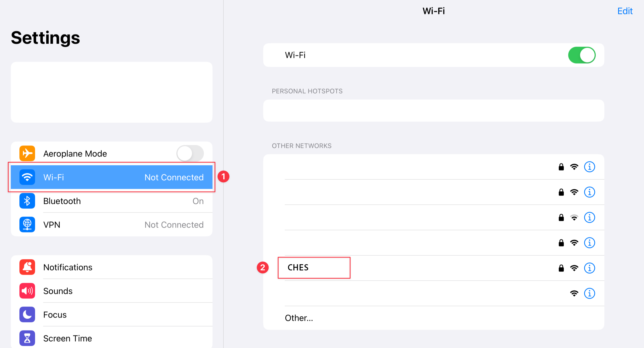Click the Aeroplane Mode orange icon
The width and height of the screenshot is (644, 348).
[27, 154]
